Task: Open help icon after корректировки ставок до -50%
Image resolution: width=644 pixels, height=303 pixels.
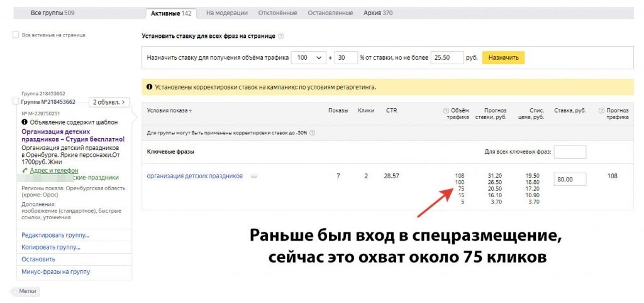Action: pos(313,133)
